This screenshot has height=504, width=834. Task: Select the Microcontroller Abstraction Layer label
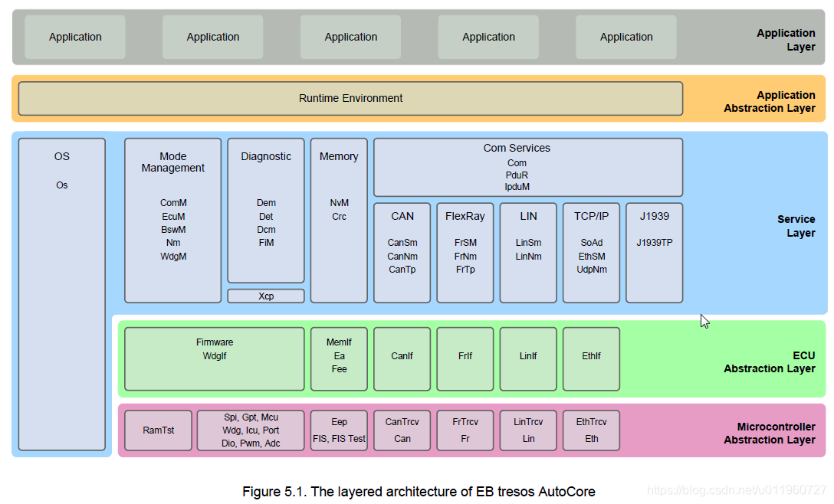769,434
